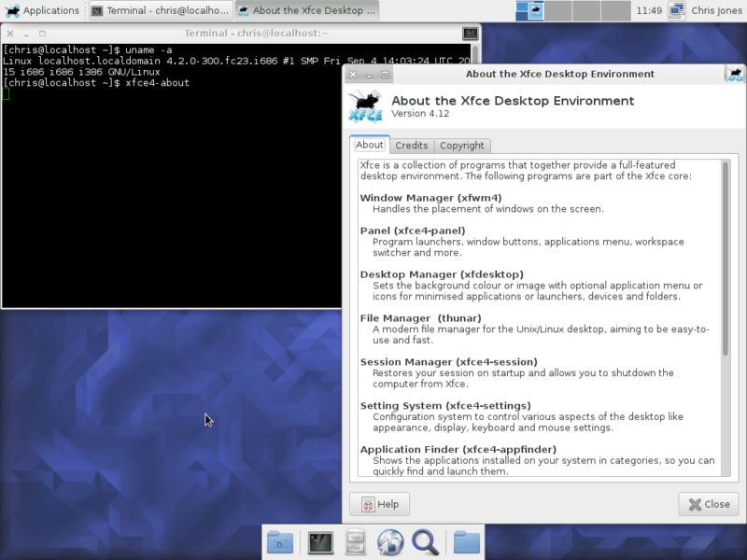The width and height of the screenshot is (747, 560).
Task: Open the Applications menu
Action: [x=41, y=10]
